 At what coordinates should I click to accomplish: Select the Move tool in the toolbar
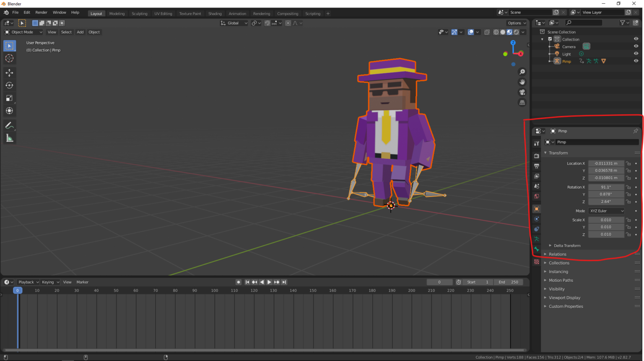pos(9,72)
